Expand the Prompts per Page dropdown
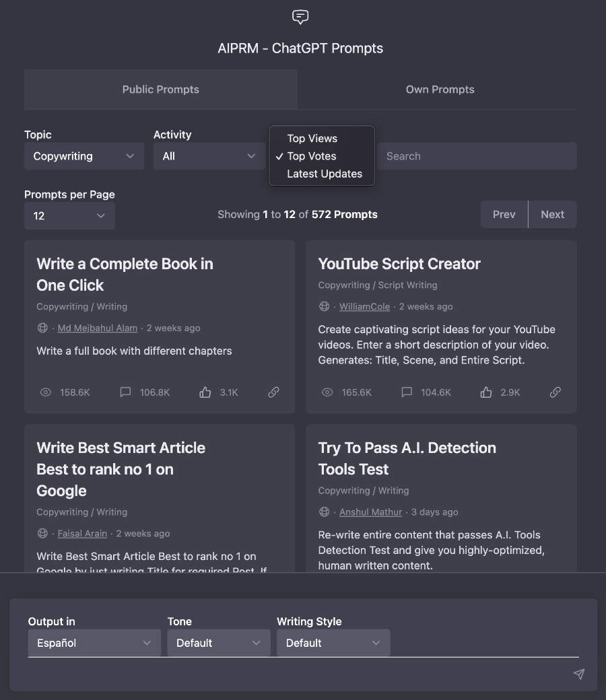Image resolution: width=606 pixels, height=700 pixels. pyautogui.click(x=69, y=215)
